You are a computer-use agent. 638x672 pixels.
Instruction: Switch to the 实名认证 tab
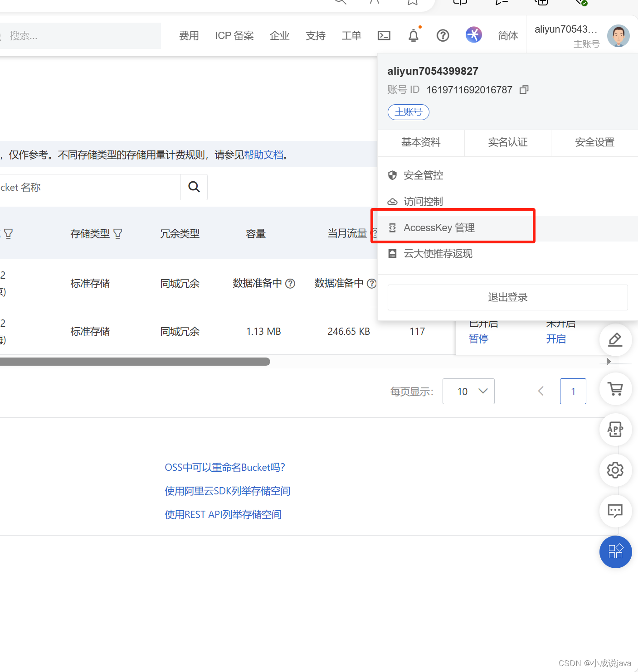[x=507, y=142]
